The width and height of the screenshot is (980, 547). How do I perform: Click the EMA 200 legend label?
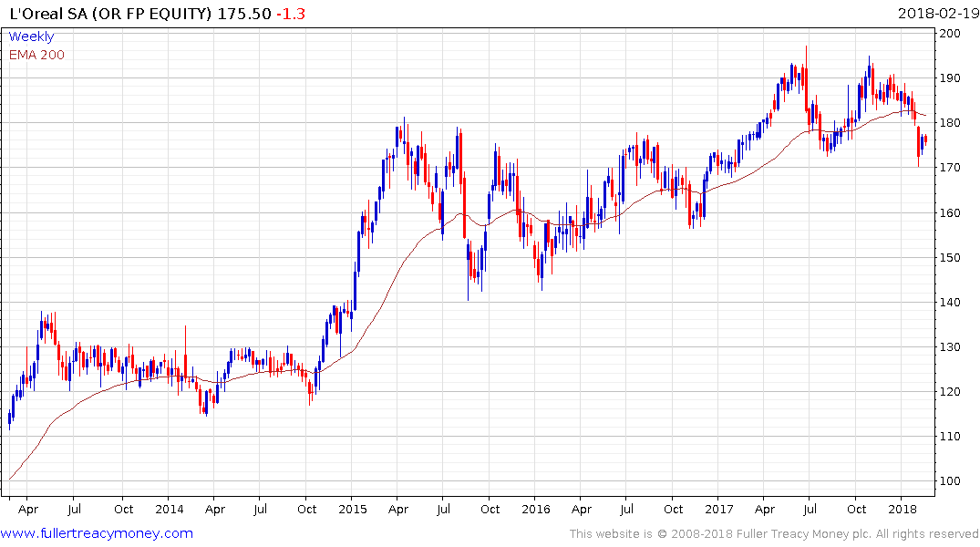tap(36, 55)
